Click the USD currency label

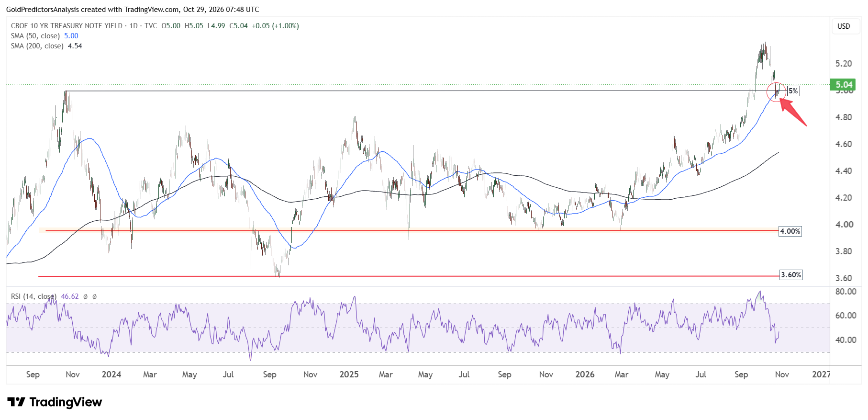pyautogui.click(x=844, y=26)
